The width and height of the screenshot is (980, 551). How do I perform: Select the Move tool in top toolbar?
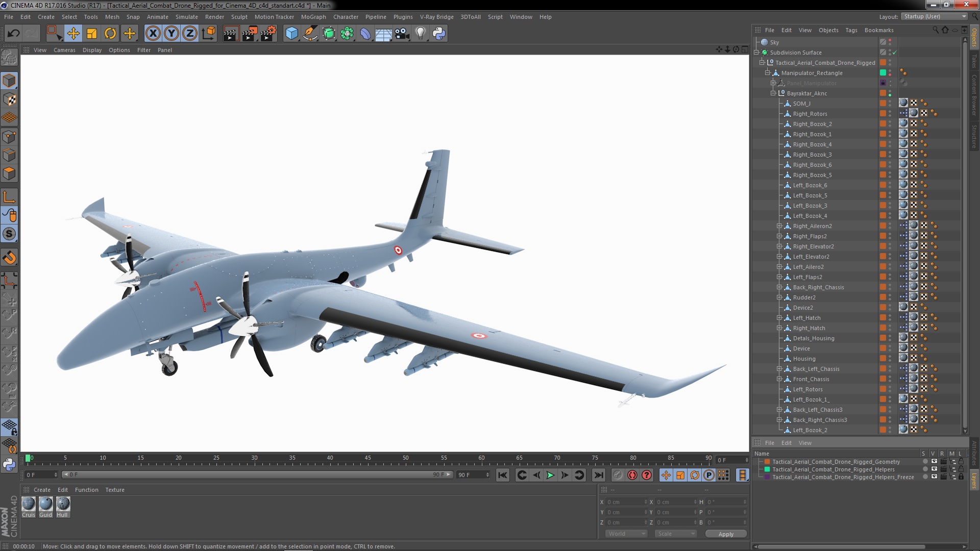pyautogui.click(x=73, y=34)
